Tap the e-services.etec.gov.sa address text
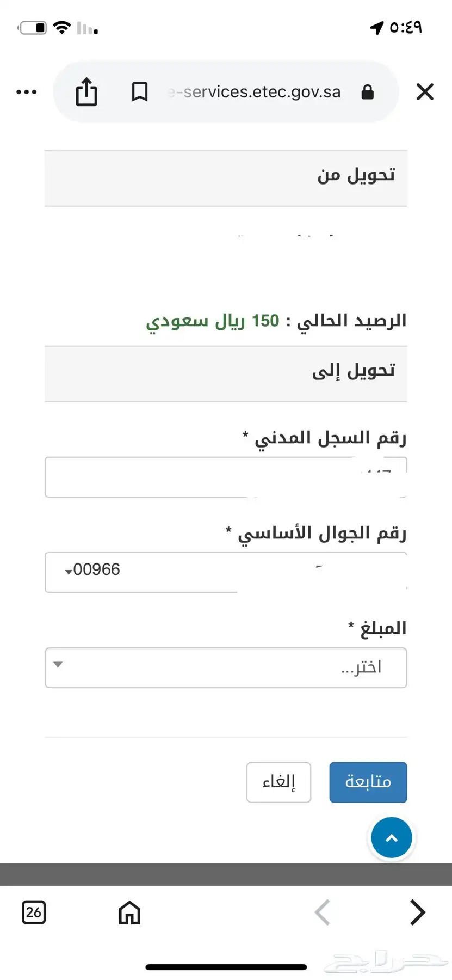The width and height of the screenshot is (452, 980). pos(254,92)
